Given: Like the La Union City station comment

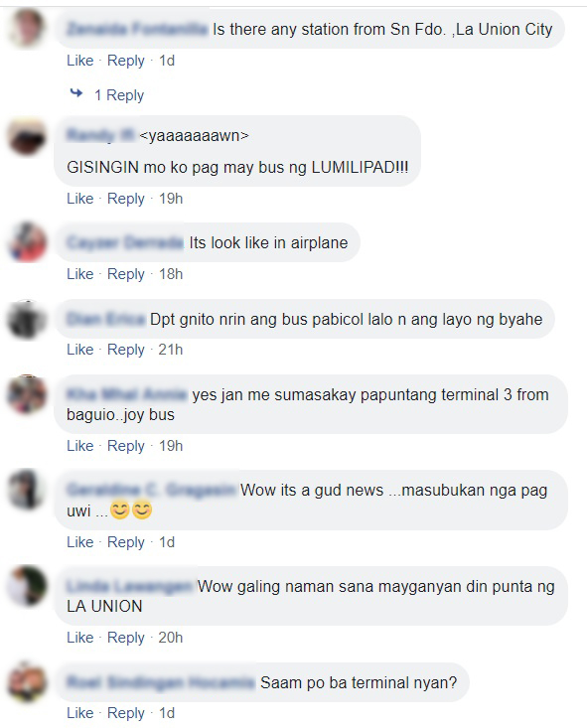Looking at the screenshot, I should pos(79,61).
